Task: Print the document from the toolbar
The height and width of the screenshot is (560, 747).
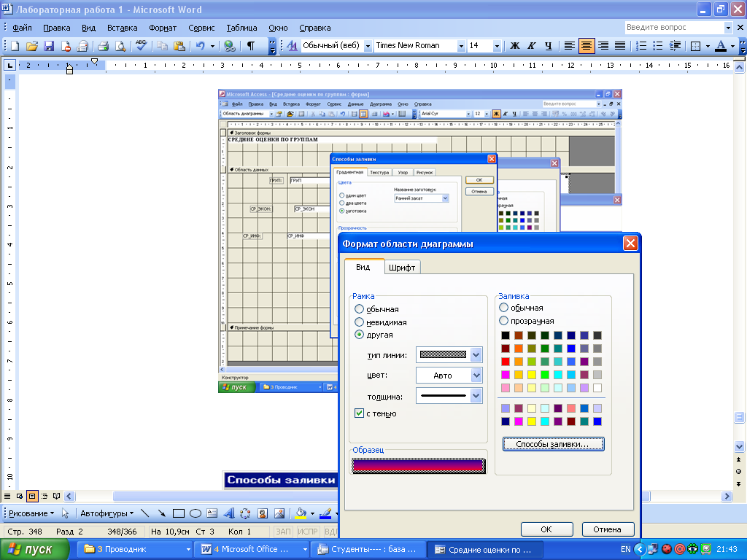Action: (103, 46)
